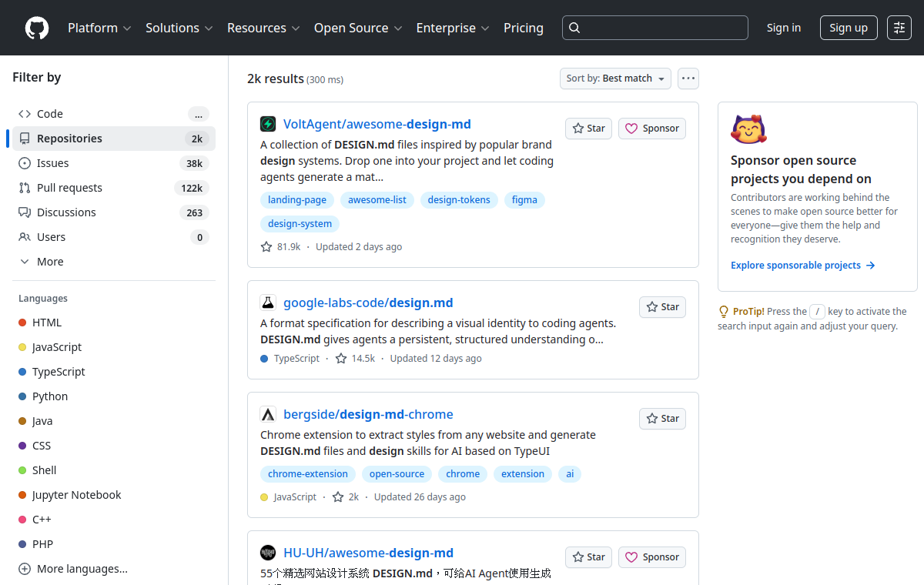Filter by JavaScript language

pyautogui.click(x=114, y=347)
